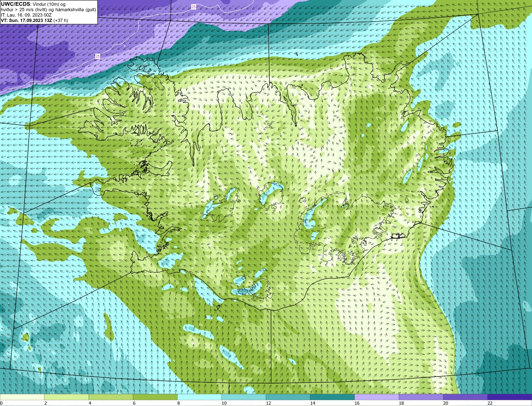Click the legend scale value "16"
The image size is (532, 406).
[x=357, y=403]
